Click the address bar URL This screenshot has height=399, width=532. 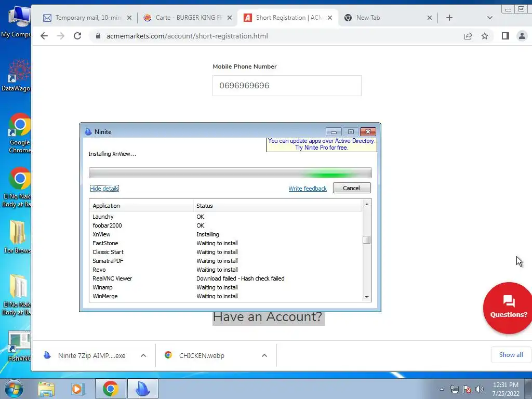tap(187, 36)
